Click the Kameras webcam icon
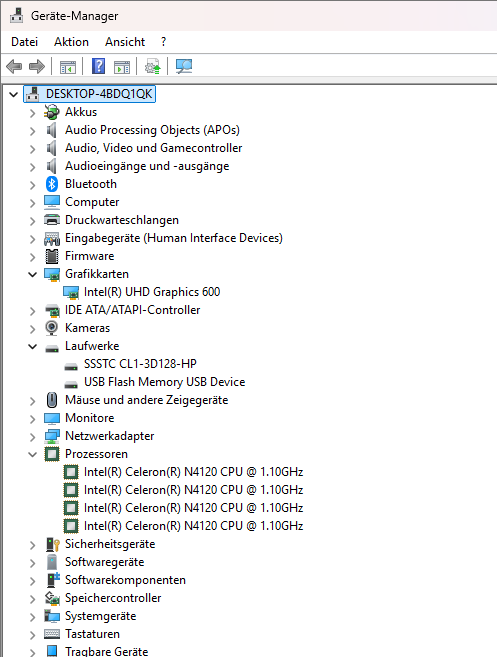This screenshot has width=497, height=657. tap(52, 328)
